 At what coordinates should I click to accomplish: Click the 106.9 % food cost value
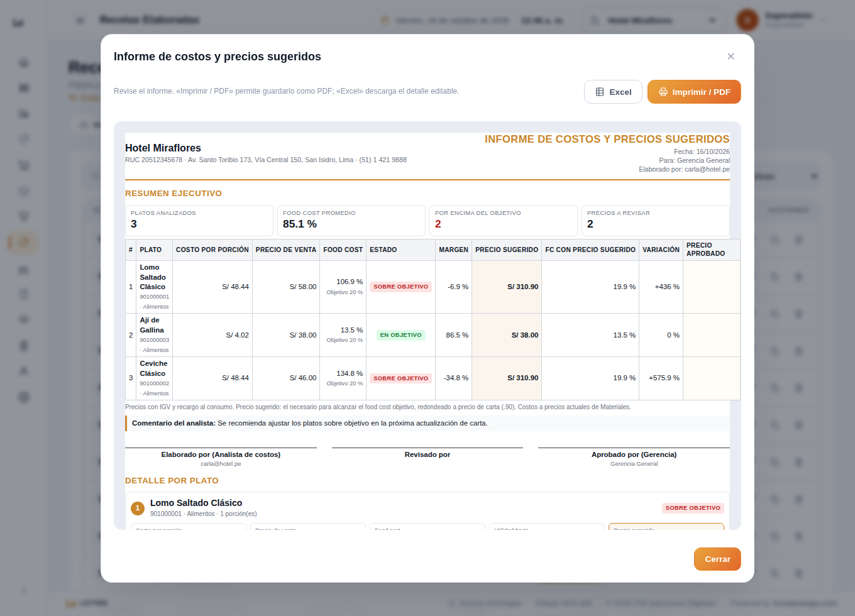[x=350, y=282]
